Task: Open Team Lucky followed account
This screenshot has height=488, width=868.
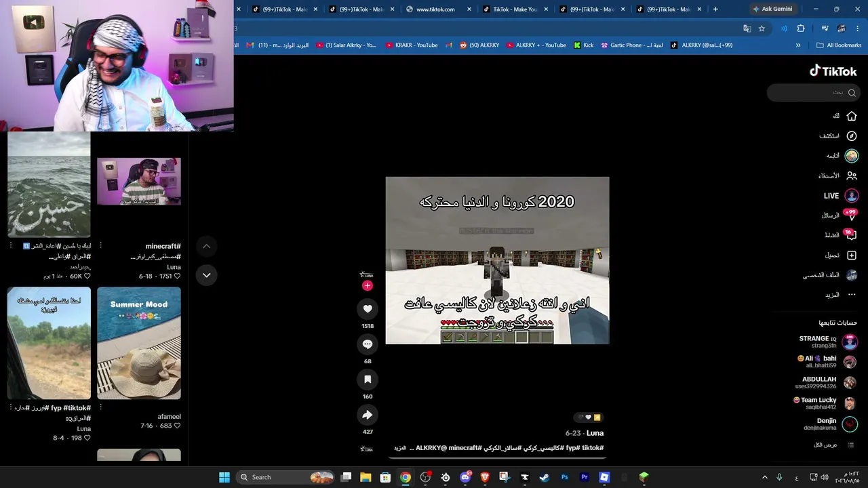Action: [825, 403]
